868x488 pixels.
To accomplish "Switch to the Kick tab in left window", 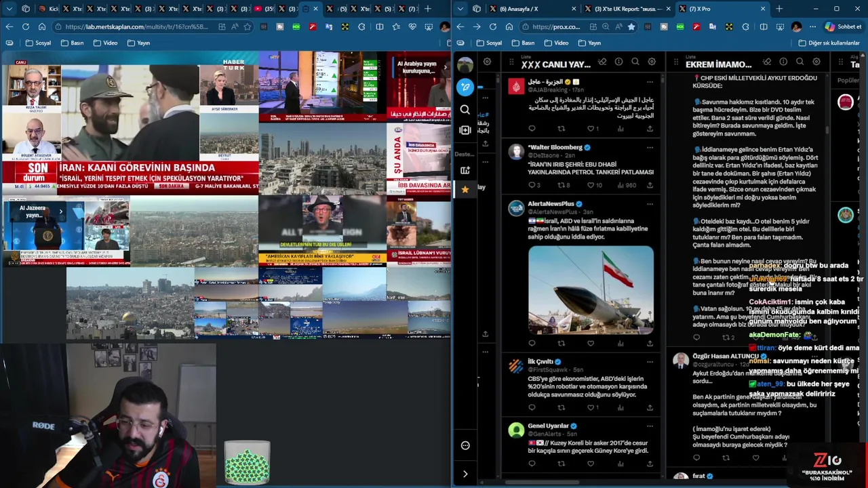I will [49, 9].
